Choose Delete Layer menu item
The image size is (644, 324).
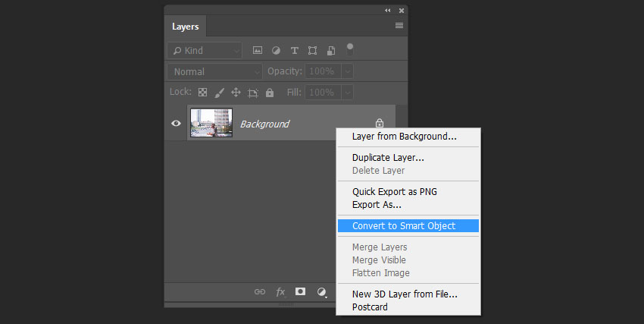tap(408, 170)
